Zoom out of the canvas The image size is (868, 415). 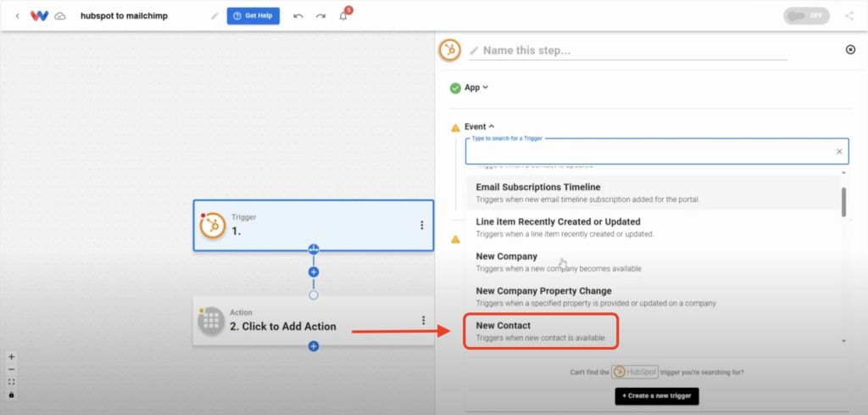12,369
